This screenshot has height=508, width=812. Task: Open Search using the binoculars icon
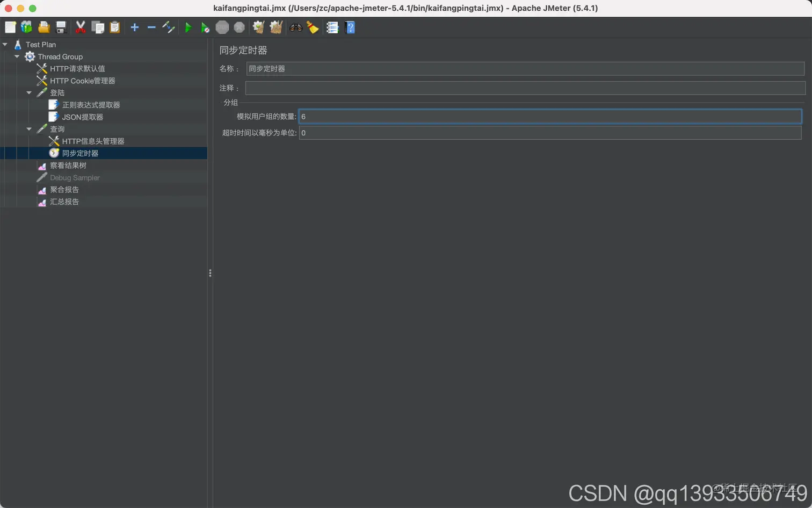click(296, 27)
